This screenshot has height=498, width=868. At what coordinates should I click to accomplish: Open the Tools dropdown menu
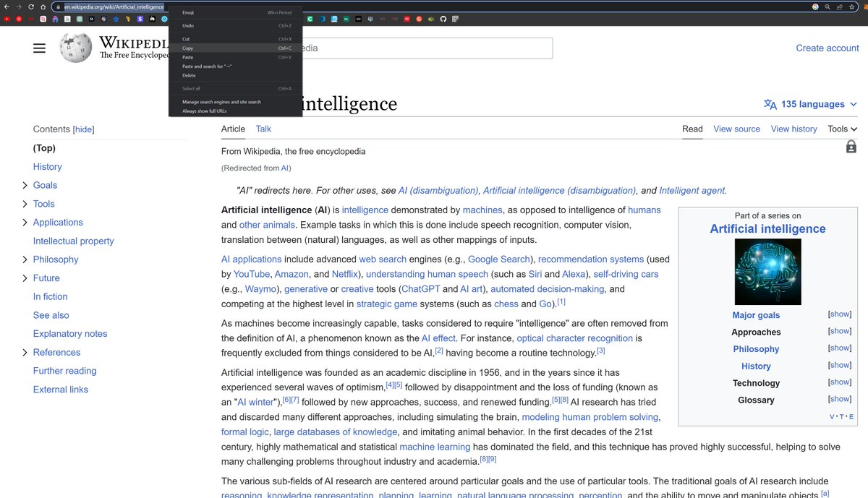pyautogui.click(x=842, y=129)
